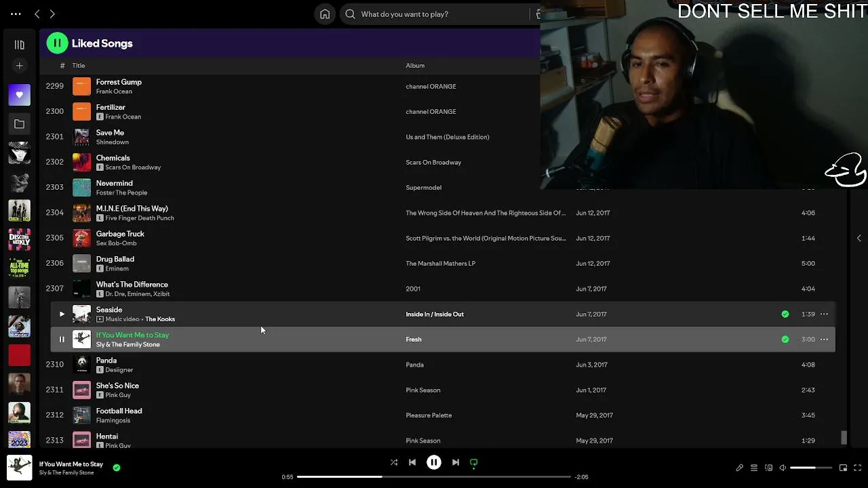Select M.I.N.E (End This Way)
This screenshot has width=868, height=488.
pos(132,209)
